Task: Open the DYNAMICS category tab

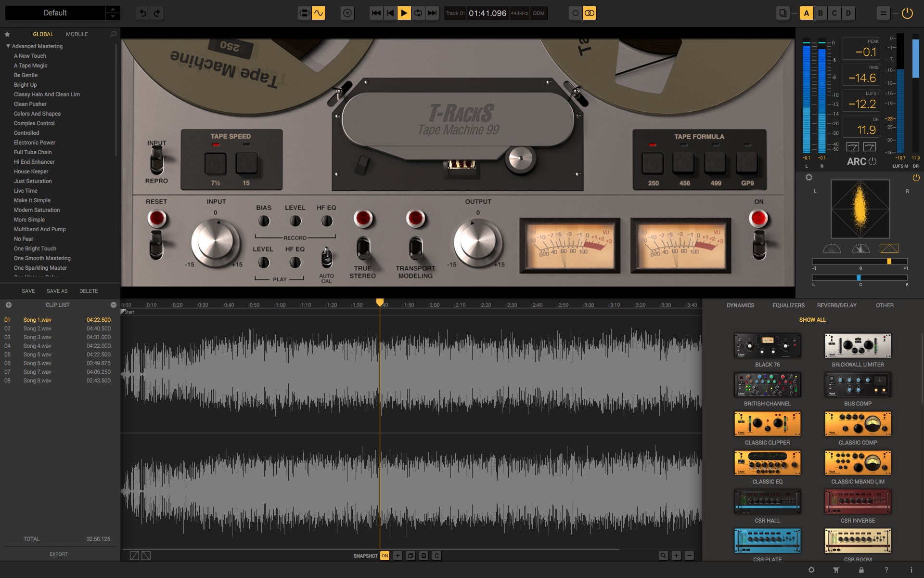Action: pyautogui.click(x=740, y=305)
